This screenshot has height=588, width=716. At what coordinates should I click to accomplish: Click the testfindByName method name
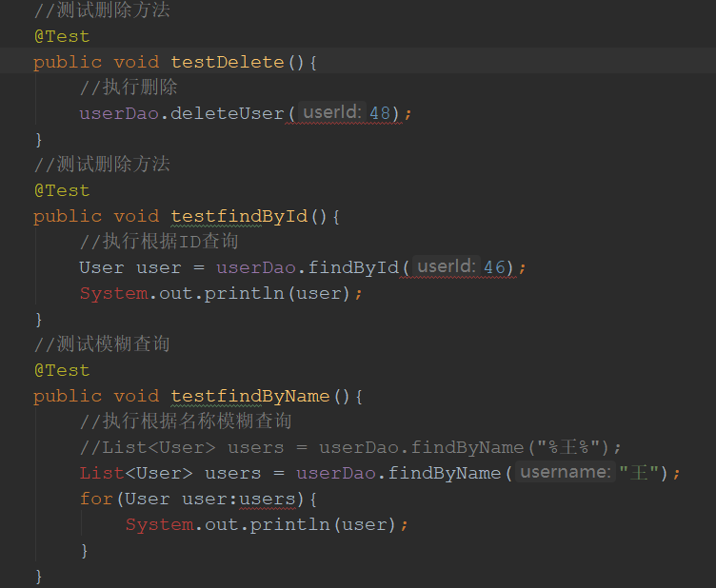click(x=250, y=396)
